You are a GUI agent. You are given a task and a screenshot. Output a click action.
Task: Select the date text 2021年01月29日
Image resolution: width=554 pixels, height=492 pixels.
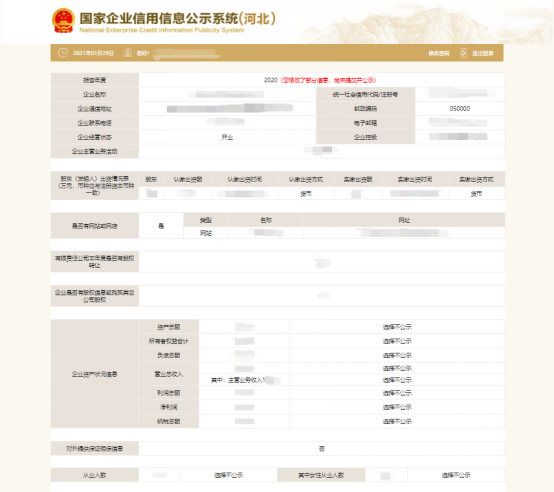point(93,53)
